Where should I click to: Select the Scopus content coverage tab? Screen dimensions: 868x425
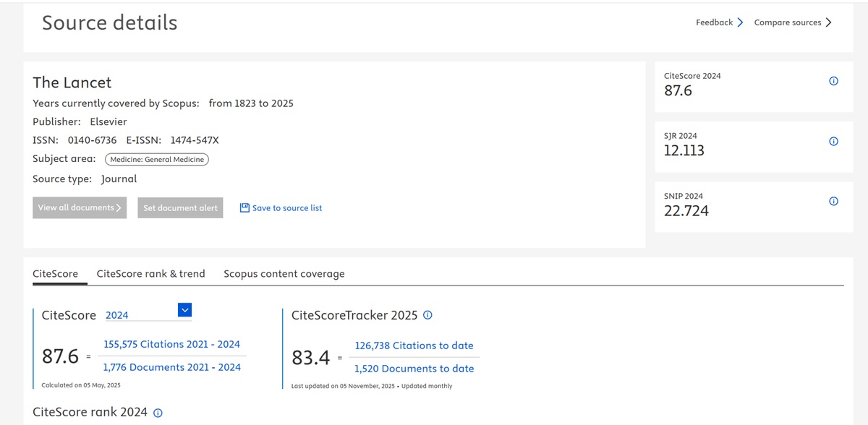(x=284, y=274)
